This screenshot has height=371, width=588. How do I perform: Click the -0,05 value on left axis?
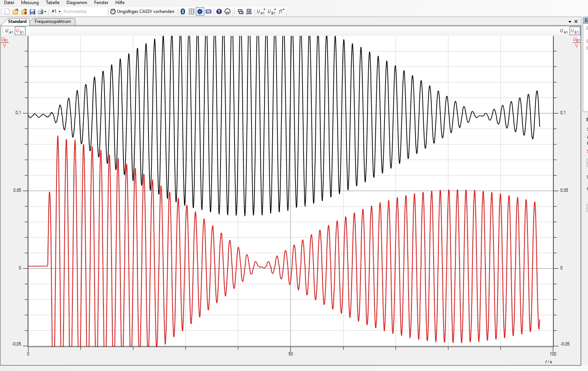[x=17, y=344]
